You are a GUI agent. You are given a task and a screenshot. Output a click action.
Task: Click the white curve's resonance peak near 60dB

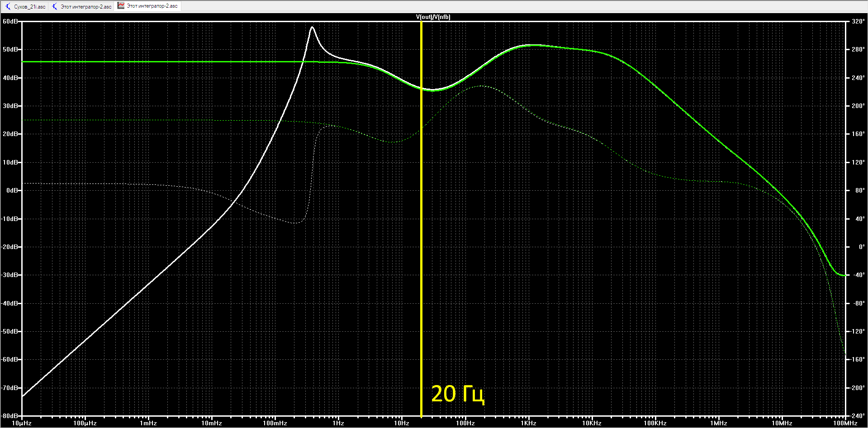(x=312, y=27)
